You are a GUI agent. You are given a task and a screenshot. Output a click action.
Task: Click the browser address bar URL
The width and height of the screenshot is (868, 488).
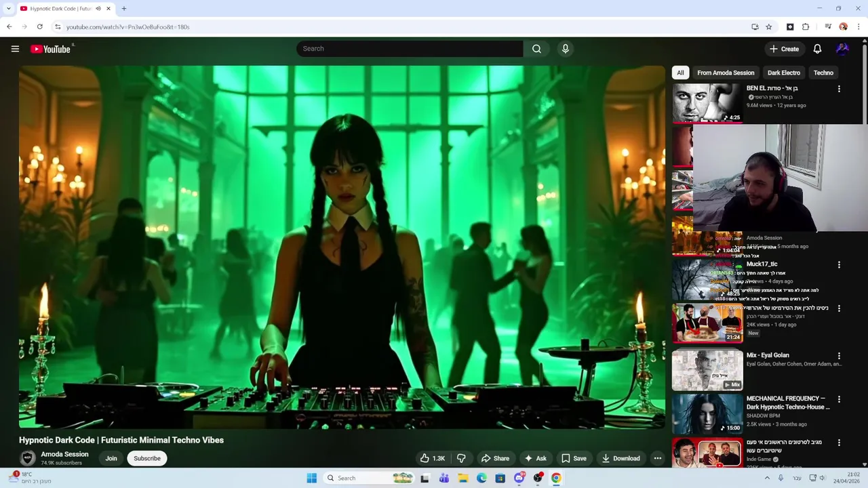[x=128, y=27]
